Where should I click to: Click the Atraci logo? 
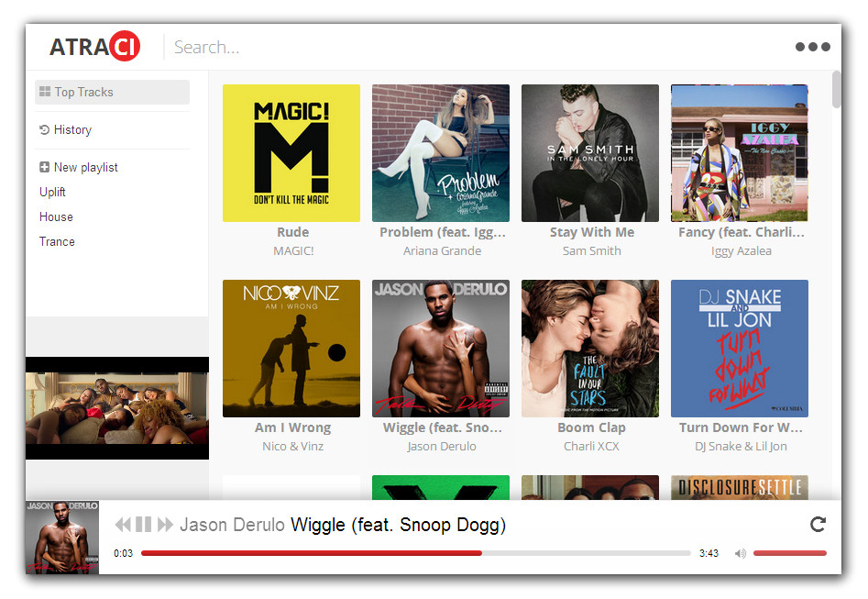94,47
